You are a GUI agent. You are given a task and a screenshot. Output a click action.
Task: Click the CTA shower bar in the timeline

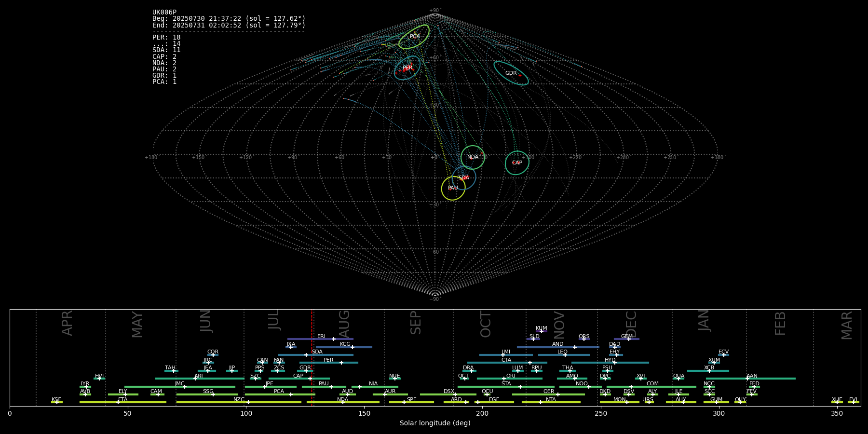[507, 363]
